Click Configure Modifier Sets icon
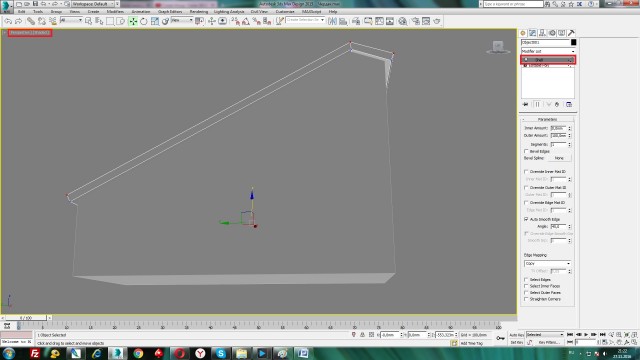 click(x=569, y=104)
